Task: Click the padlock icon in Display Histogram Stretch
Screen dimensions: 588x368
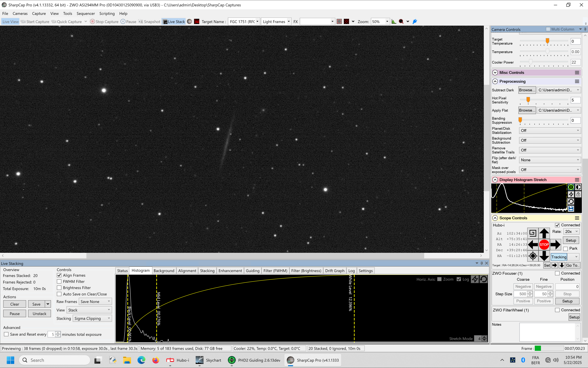Action: click(578, 194)
